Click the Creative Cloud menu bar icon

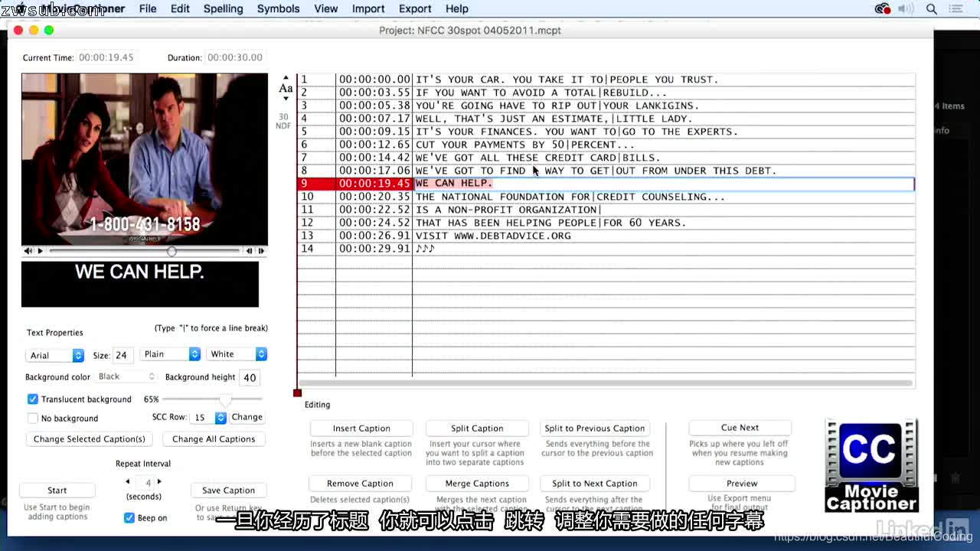[x=883, y=9]
